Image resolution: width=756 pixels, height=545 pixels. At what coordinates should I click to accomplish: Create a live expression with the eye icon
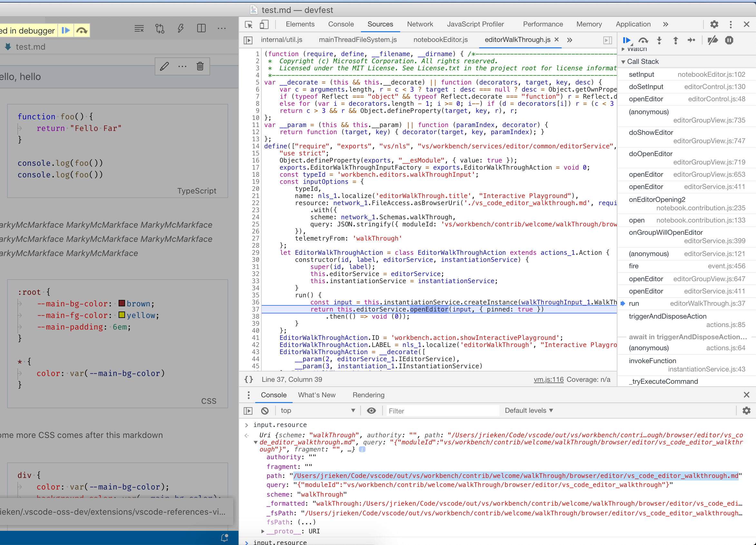click(x=371, y=411)
